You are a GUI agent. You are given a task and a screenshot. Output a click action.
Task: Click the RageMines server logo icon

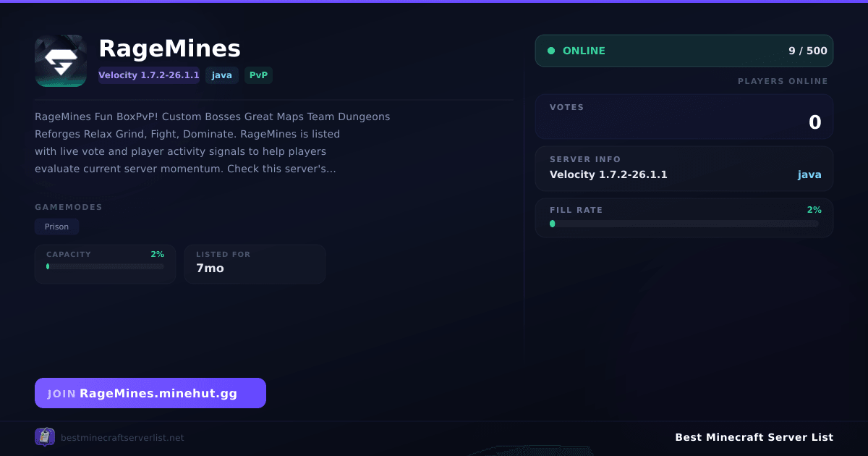pyautogui.click(x=61, y=61)
